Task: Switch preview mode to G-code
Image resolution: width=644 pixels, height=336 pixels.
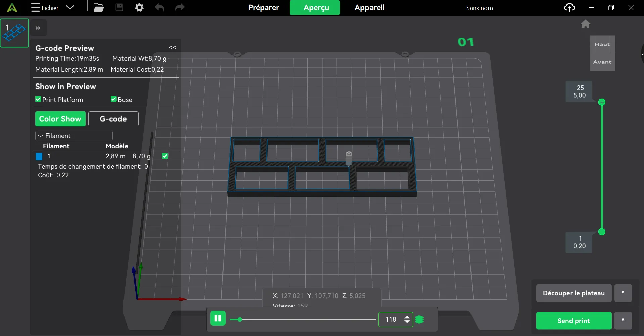Action: (113, 119)
